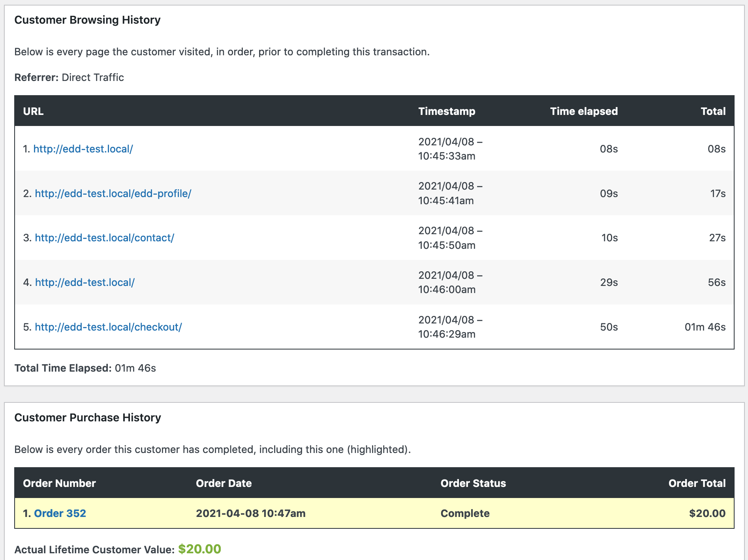This screenshot has width=748, height=560.
Task: Click the Total header in browsing table
Action: 713,111
